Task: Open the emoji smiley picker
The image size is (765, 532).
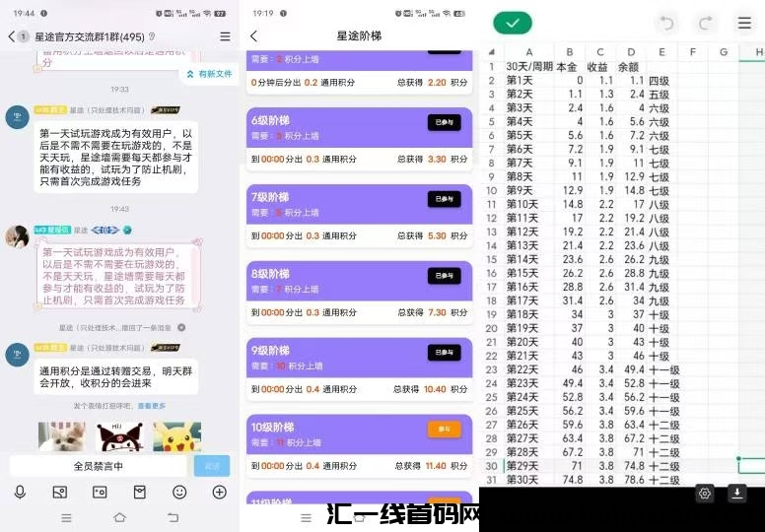Action: (179, 492)
